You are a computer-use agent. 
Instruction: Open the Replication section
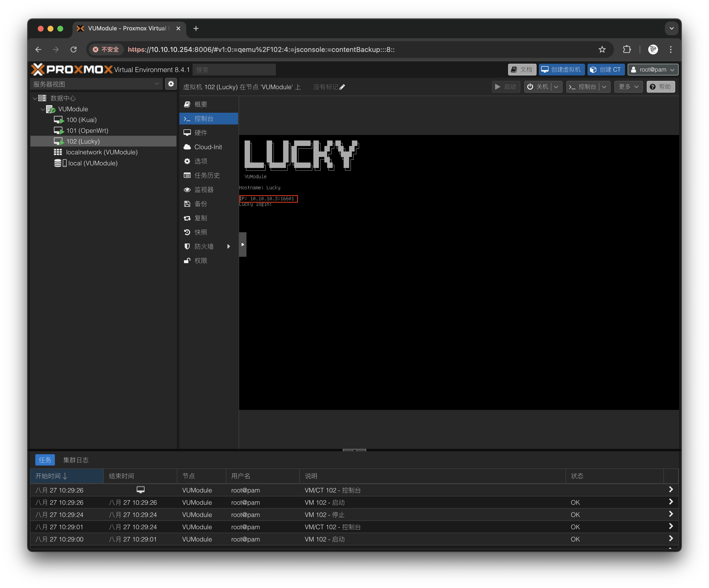pos(201,218)
